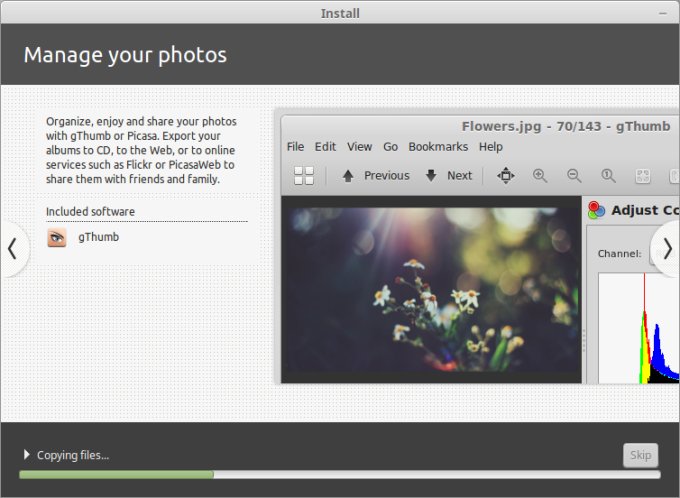
Task: Click the Flowers.jpg gThumb title text
Action: [566, 126]
